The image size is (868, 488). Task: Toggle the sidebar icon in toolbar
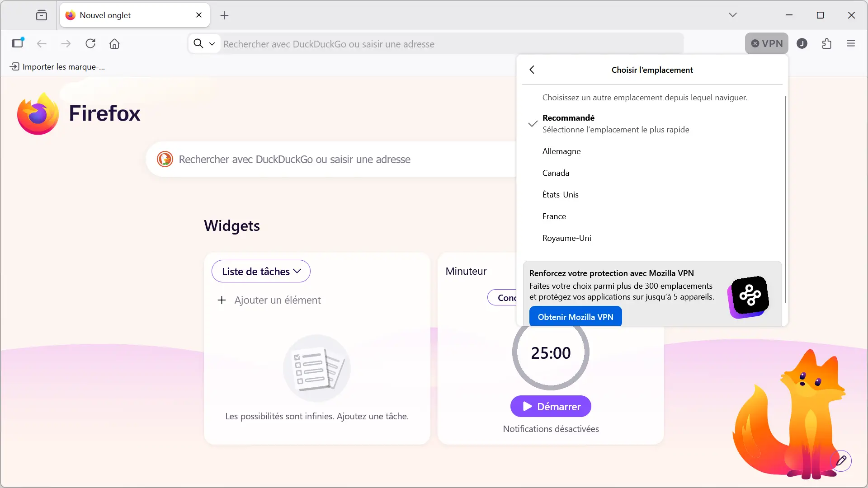pyautogui.click(x=18, y=43)
